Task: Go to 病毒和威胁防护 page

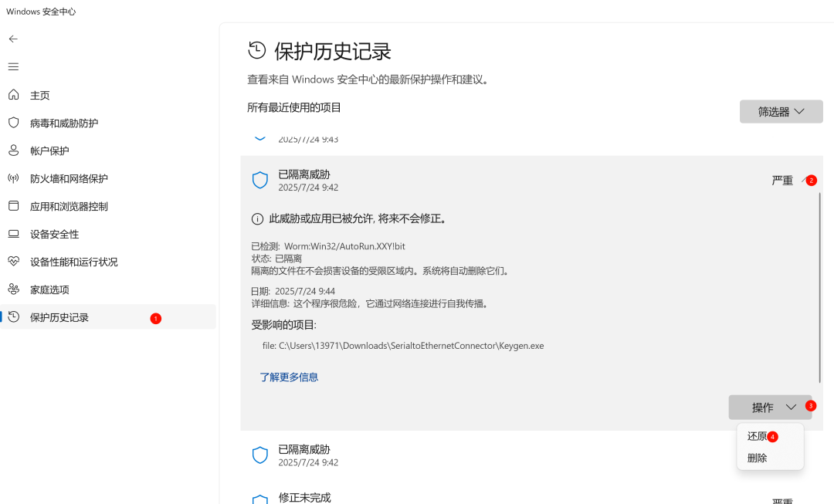Action: [108, 123]
